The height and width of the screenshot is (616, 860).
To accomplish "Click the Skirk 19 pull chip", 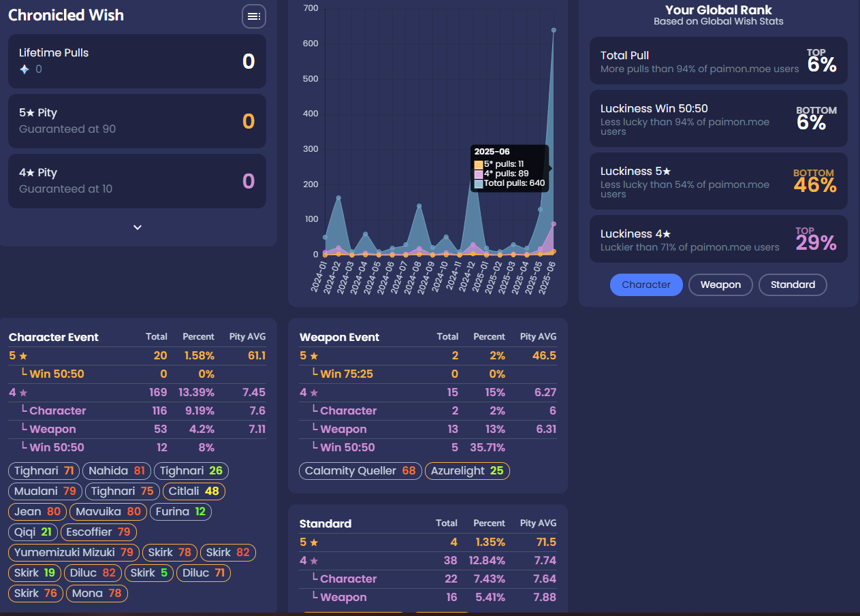I will point(35,573).
